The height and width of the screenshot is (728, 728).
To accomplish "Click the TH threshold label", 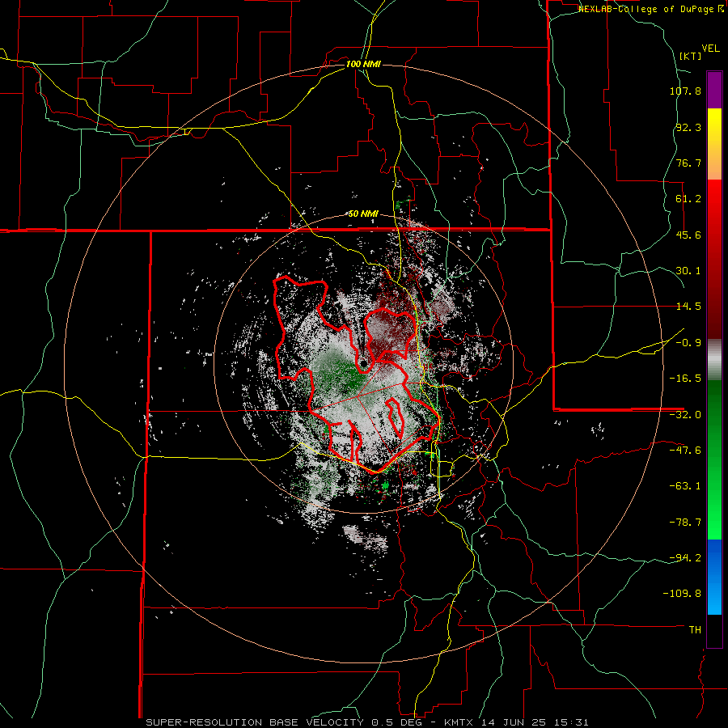I will [x=695, y=630].
